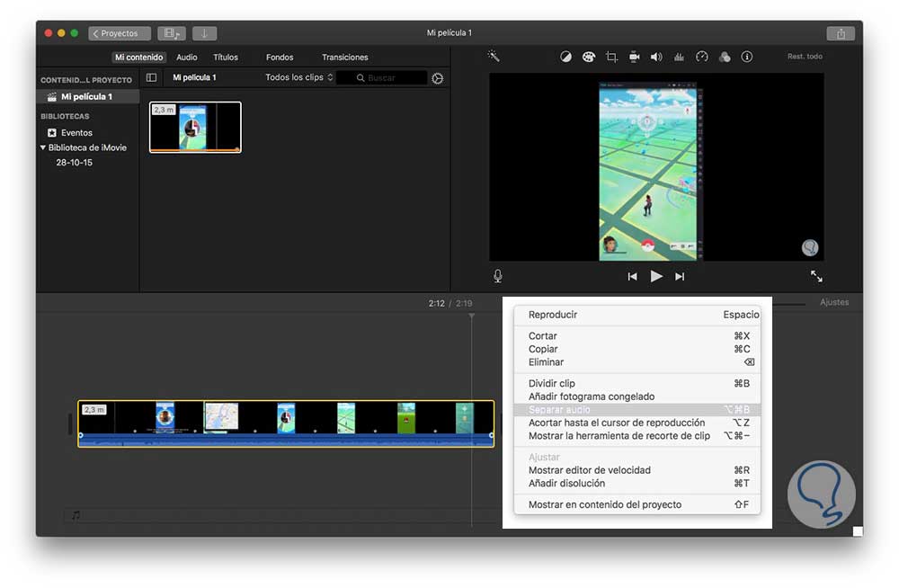Screen dimensions: 899x588
Task: Choose Dividir clip from context menu
Action: [x=637, y=383]
